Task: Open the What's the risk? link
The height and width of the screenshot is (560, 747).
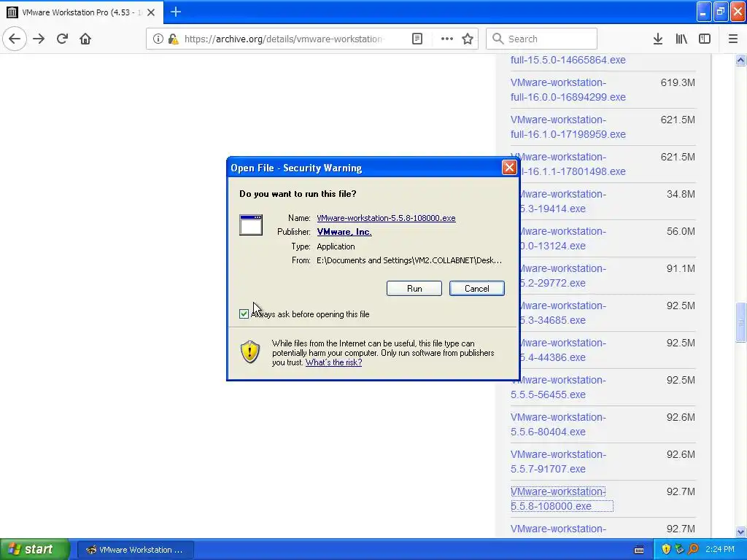Action: point(333,362)
